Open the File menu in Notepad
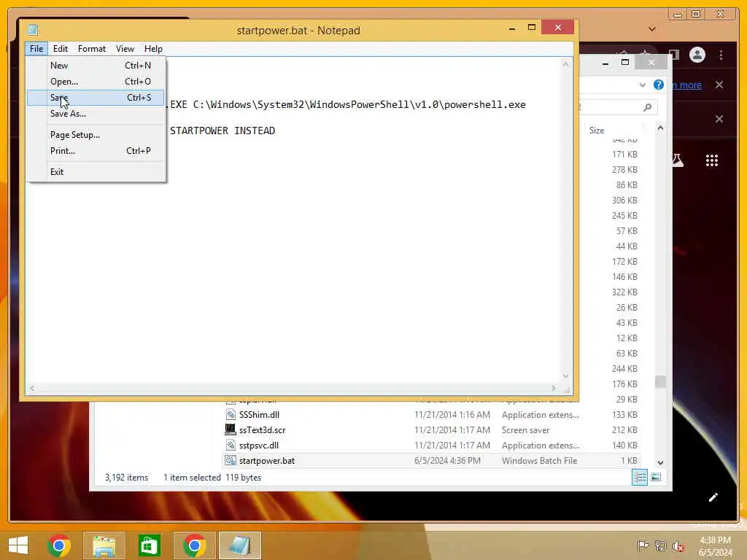Image resolution: width=747 pixels, height=560 pixels. point(36,49)
